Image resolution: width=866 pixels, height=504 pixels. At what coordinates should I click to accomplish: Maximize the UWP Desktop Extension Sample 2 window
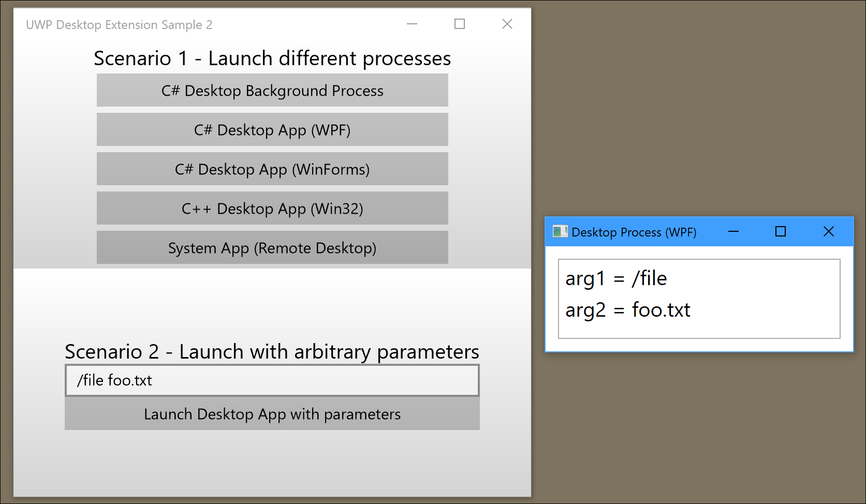coord(459,24)
